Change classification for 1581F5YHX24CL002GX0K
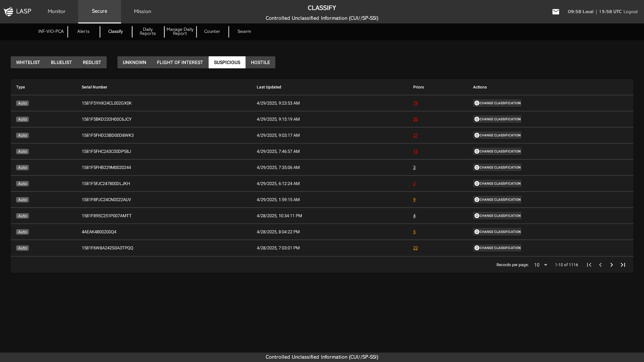The height and width of the screenshot is (362, 644). (x=497, y=103)
